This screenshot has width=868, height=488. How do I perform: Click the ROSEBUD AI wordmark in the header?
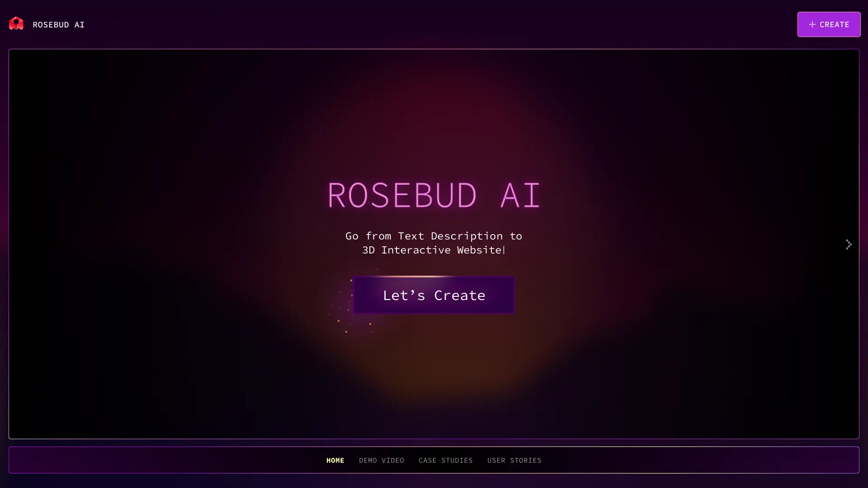pyautogui.click(x=58, y=25)
